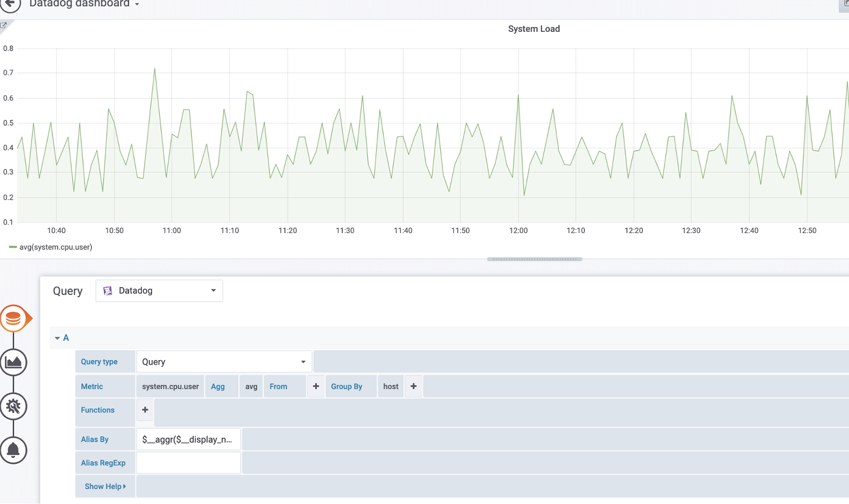
Task: Open the Query type dropdown
Action: [x=302, y=361]
